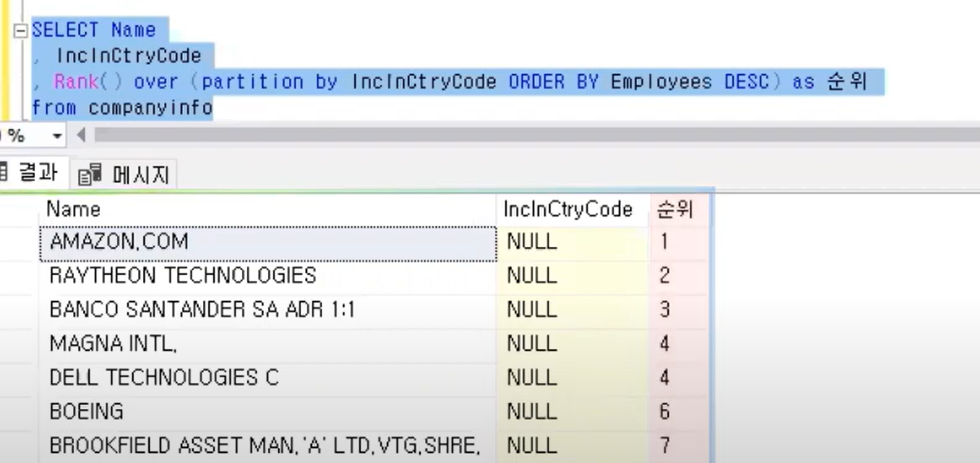The width and height of the screenshot is (980, 463).
Task: Select the RAYTHEON TECHNOLOGIES cell
Action: click(268, 276)
